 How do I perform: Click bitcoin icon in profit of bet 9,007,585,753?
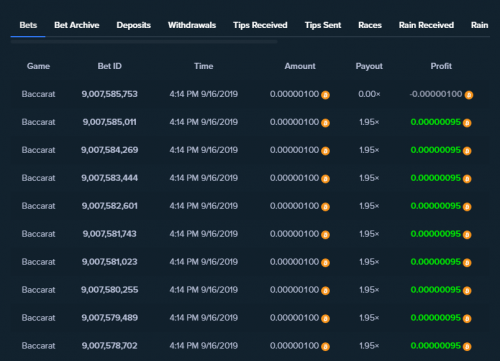[x=469, y=95]
